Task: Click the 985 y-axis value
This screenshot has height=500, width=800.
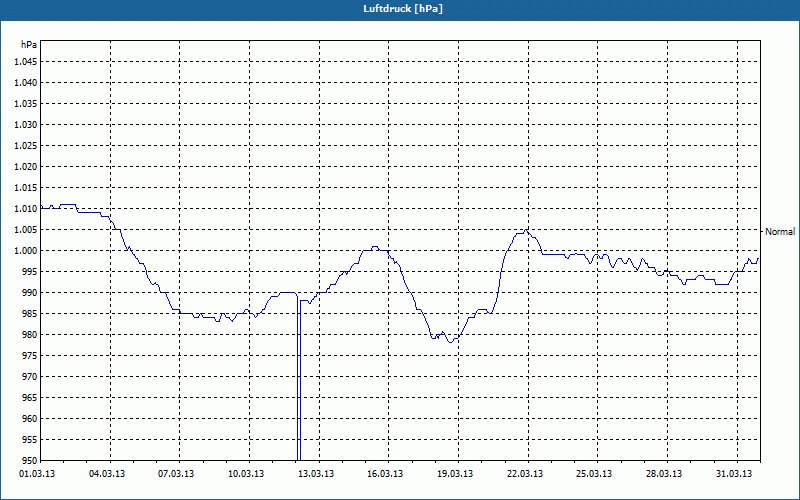Action: (30, 314)
